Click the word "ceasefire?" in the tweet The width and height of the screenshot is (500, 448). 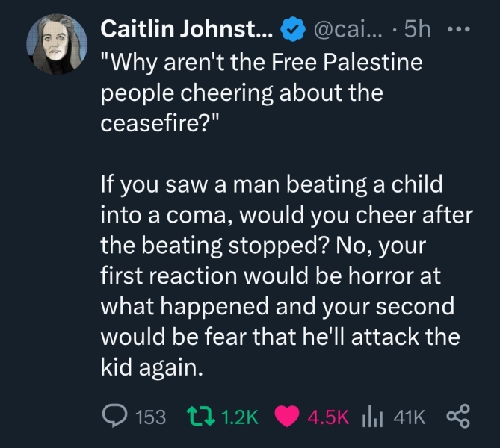click(158, 122)
